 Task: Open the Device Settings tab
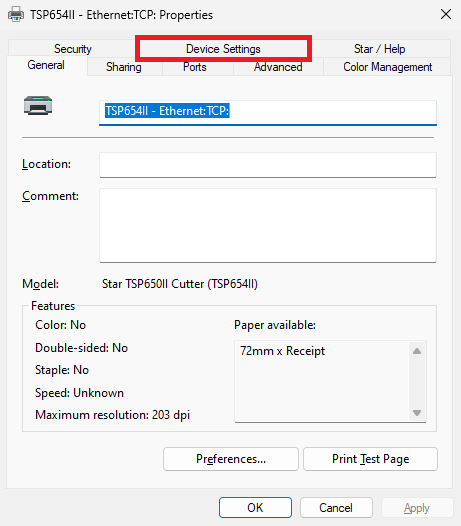pyautogui.click(x=223, y=49)
